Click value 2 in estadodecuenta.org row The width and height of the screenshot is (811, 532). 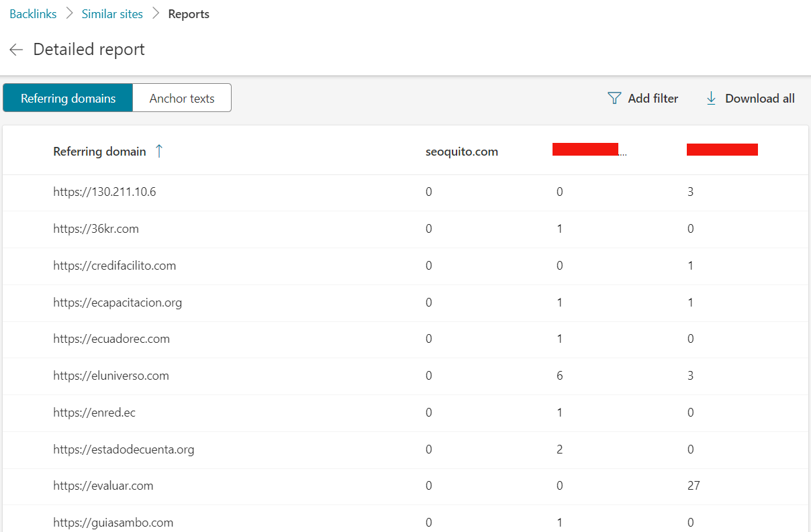coord(560,449)
